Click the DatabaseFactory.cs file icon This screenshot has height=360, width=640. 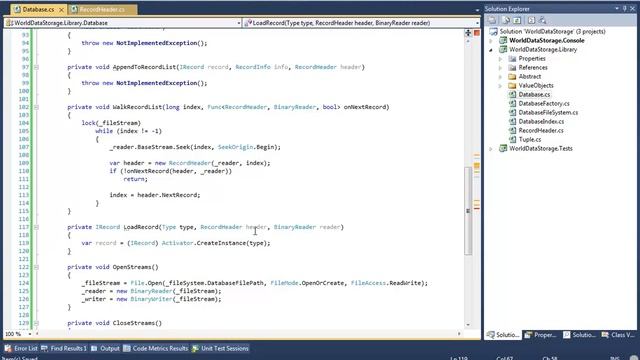coord(512,103)
